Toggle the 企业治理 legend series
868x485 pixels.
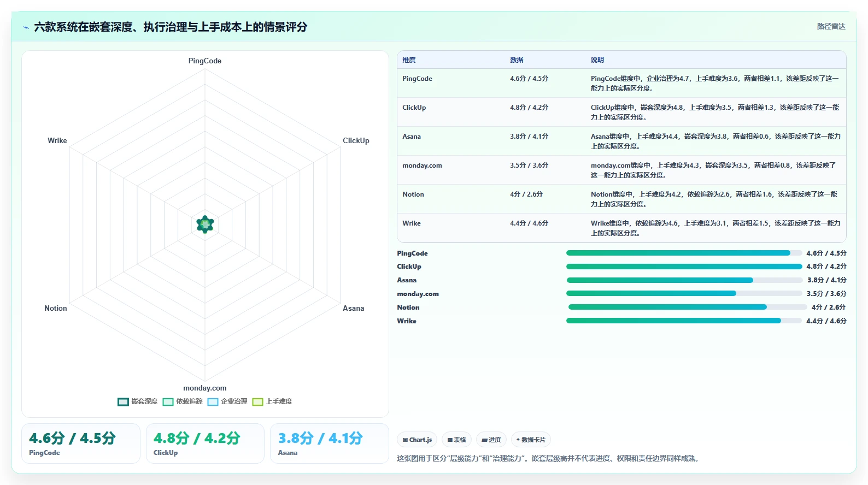pyautogui.click(x=227, y=401)
